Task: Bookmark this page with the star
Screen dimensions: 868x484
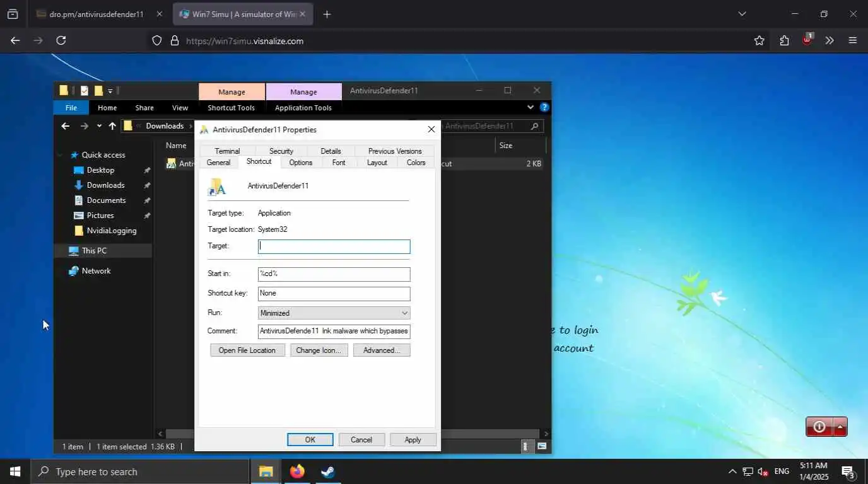Action: coord(759,40)
